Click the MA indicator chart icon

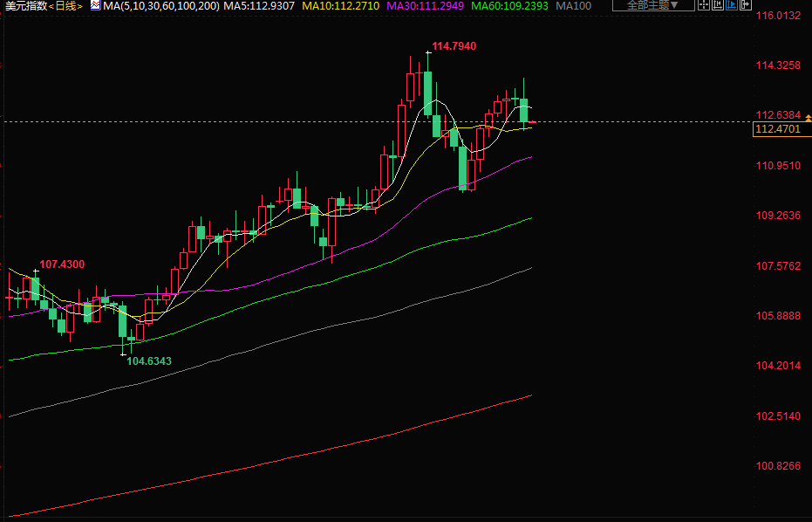(x=95, y=5)
